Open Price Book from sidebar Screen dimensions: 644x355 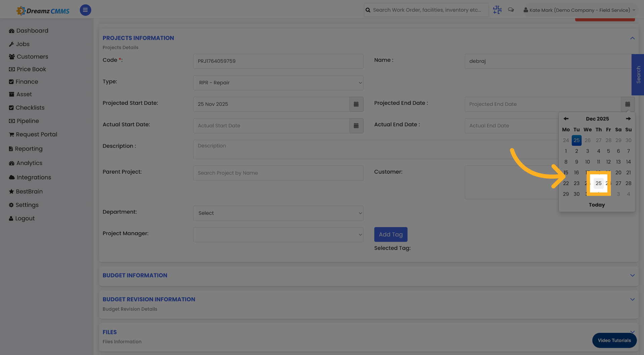click(x=28, y=69)
